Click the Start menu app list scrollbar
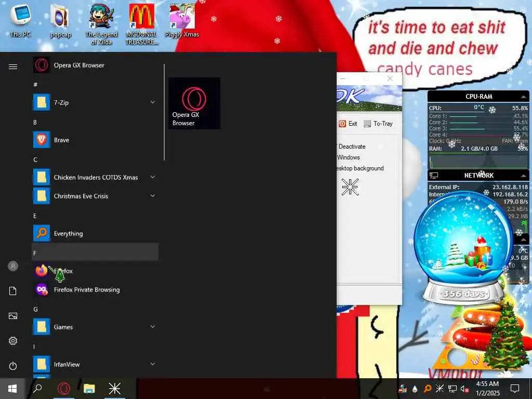The width and height of the screenshot is (532, 399). point(164,112)
